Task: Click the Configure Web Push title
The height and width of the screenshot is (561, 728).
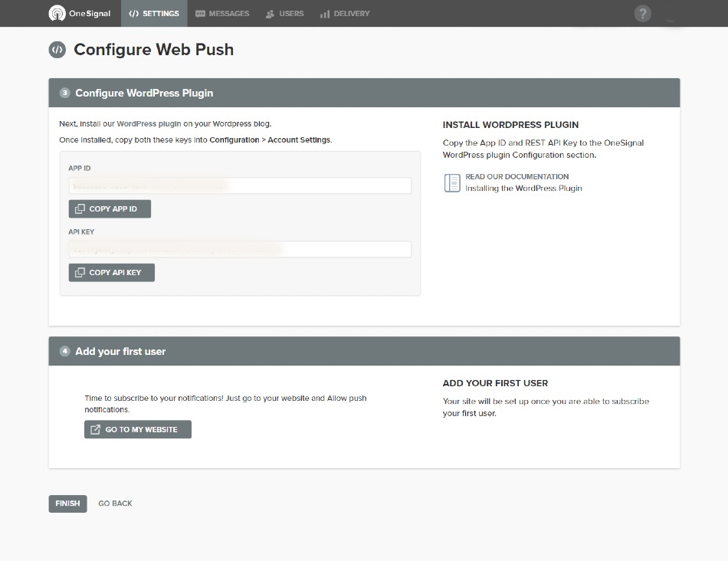Action: pos(154,50)
